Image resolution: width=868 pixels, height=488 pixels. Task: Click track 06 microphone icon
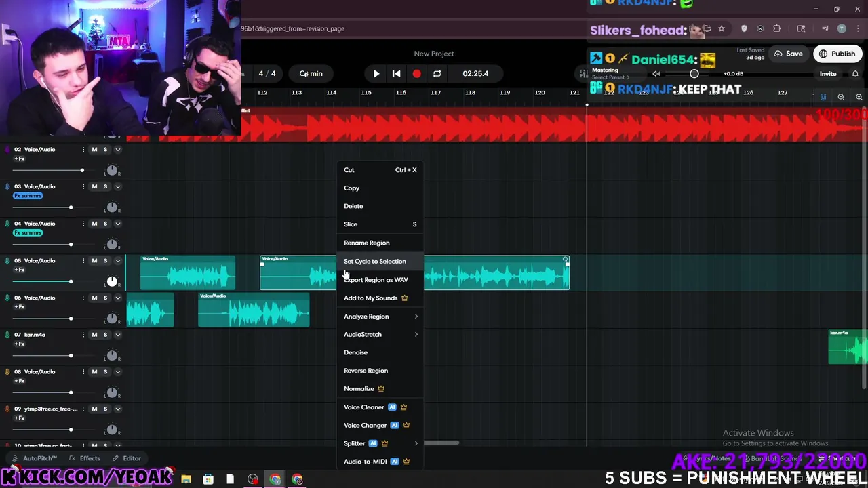[x=7, y=298]
